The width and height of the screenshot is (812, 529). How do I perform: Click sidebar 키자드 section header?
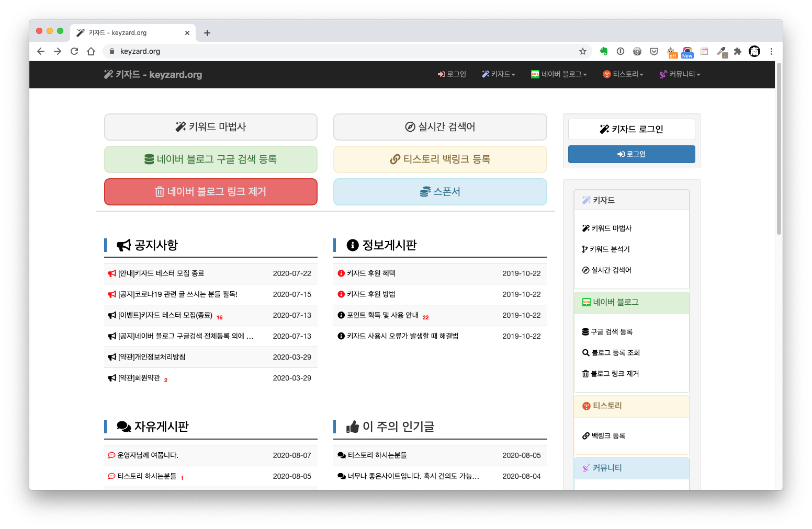click(x=631, y=200)
